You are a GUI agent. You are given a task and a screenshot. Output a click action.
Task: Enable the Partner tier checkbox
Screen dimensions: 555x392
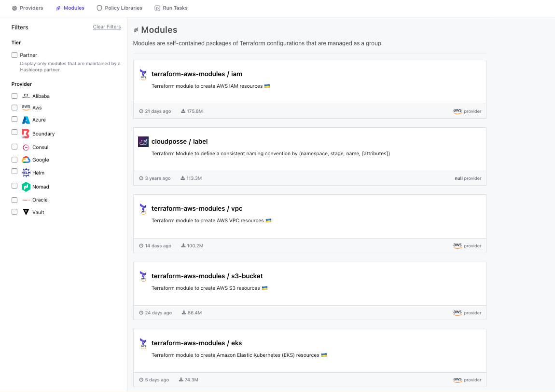(14, 55)
